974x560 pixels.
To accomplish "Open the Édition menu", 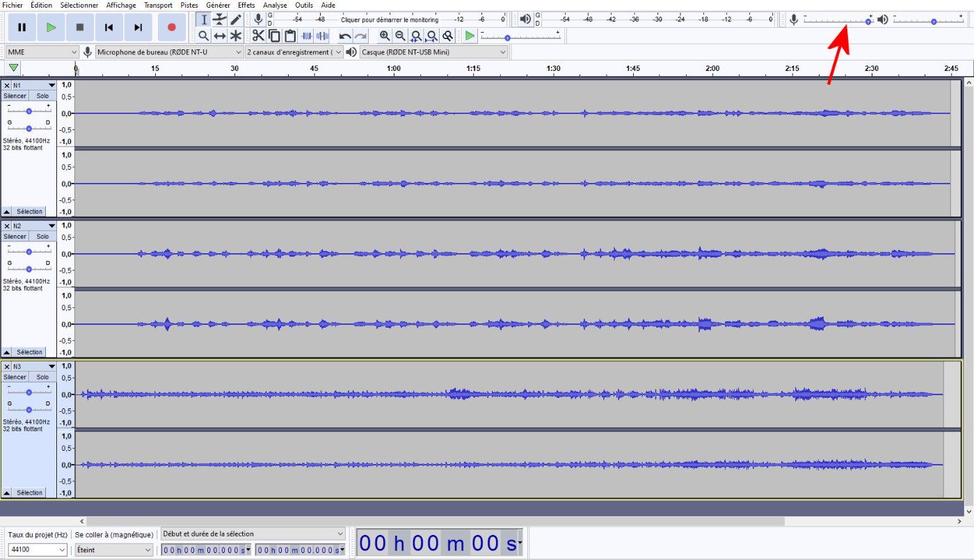I will [x=41, y=5].
